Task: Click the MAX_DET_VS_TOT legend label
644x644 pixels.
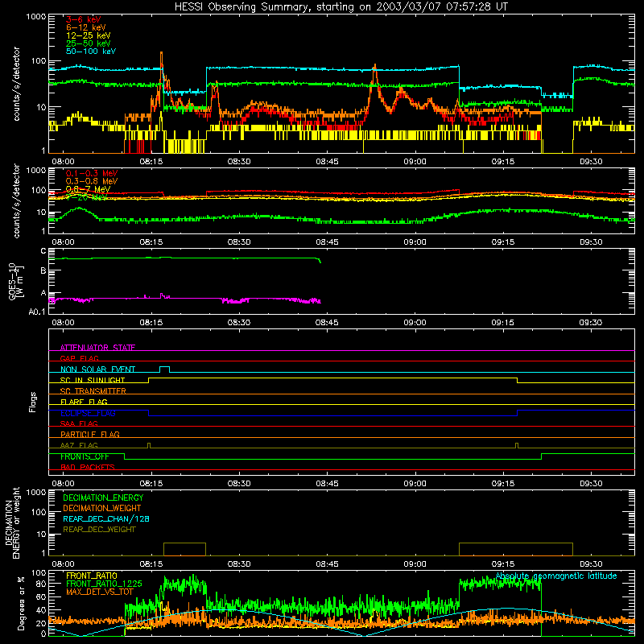Action: [100, 592]
